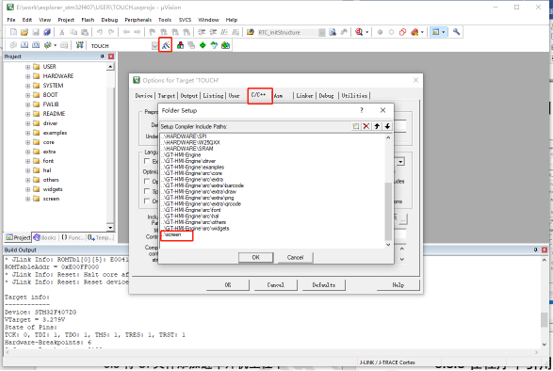The width and height of the screenshot is (553, 371).
Task: Click the Manage Project Items icon
Action: pyautogui.click(x=180, y=45)
